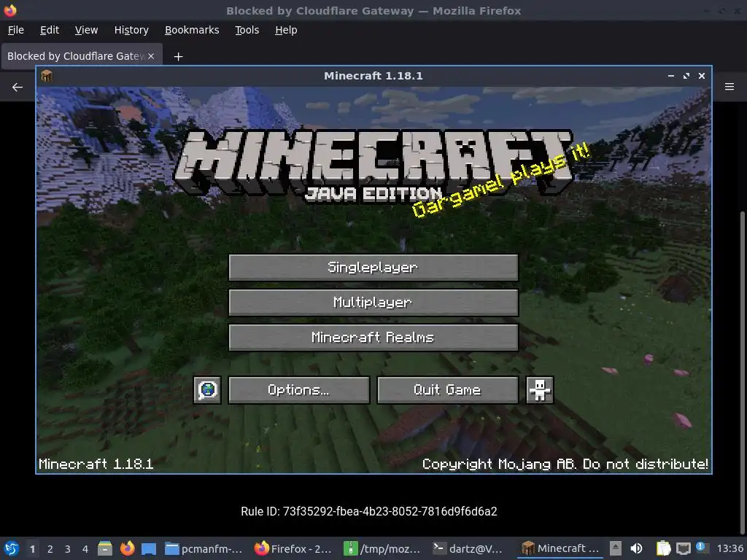Minimize the Minecraft window

pos(671,76)
